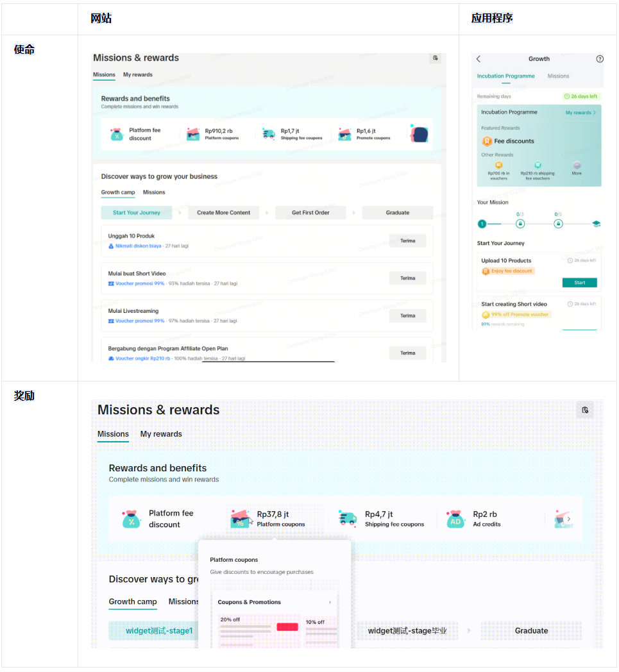Tap the gray More rewards icon
Image resolution: width=619 pixels, height=672 pixels.
(x=577, y=165)
